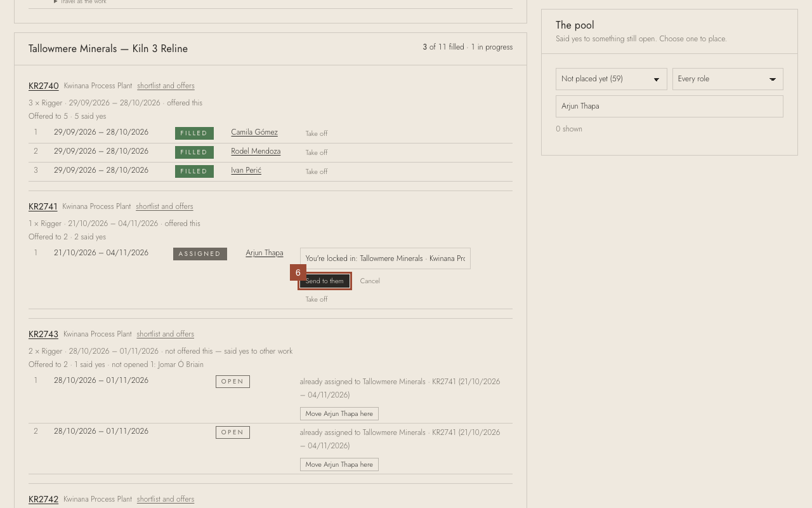Viewport: 812px width, 508px height.
Task: Open Rodel Mendoza's profile link
Action: [256, 151]
